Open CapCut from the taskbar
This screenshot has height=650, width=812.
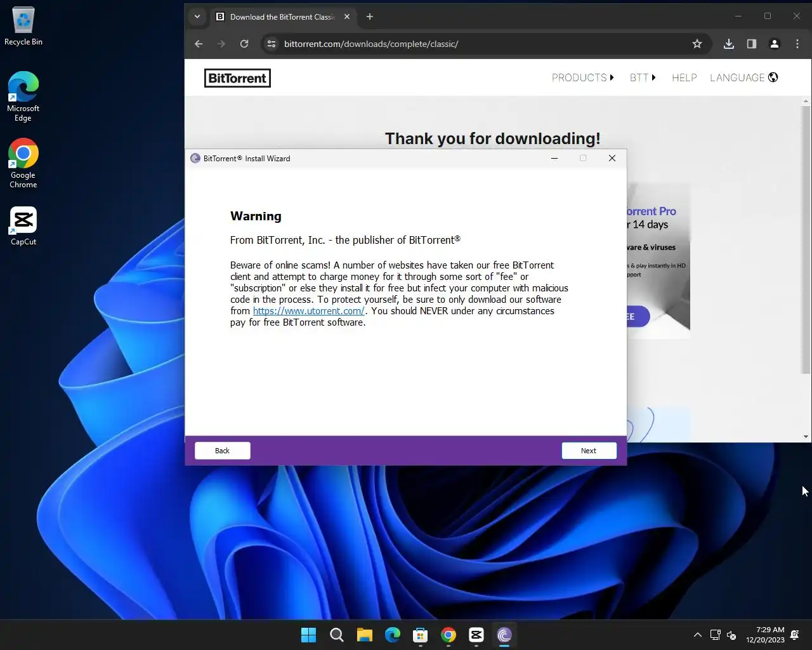tap(476, 635)
